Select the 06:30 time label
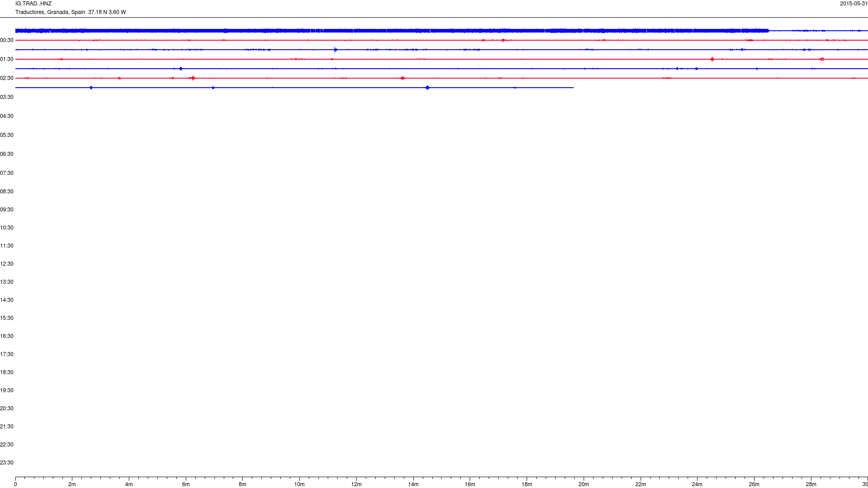This screenshot has height=488, width=868. point(7,154)
